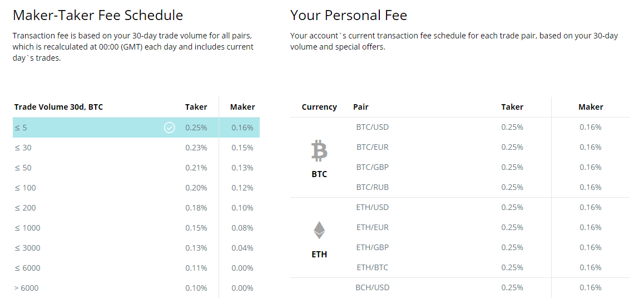Click the Bitcoin currency icon
Viewport: 644px width, 298px height.
point(319,151)
